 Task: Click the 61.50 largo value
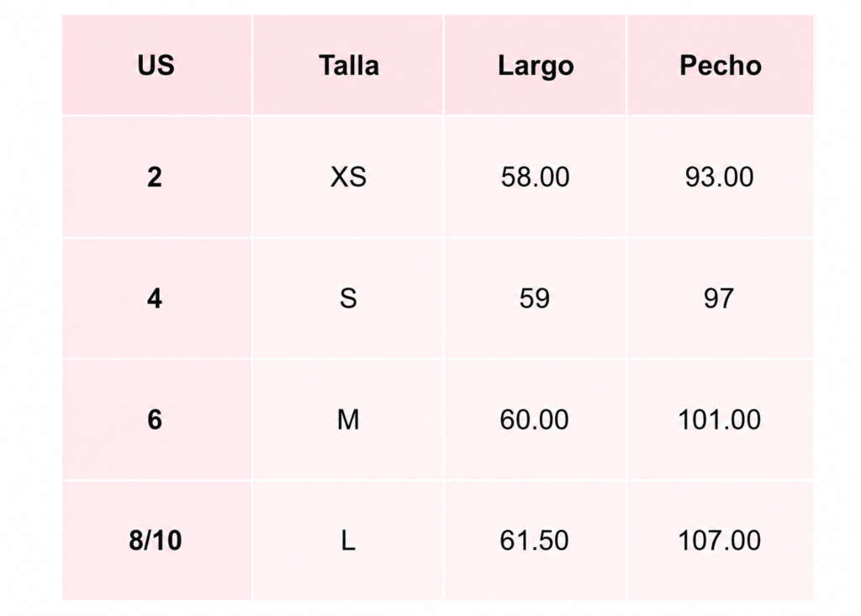pyautogui.click(x=534, y=540)
